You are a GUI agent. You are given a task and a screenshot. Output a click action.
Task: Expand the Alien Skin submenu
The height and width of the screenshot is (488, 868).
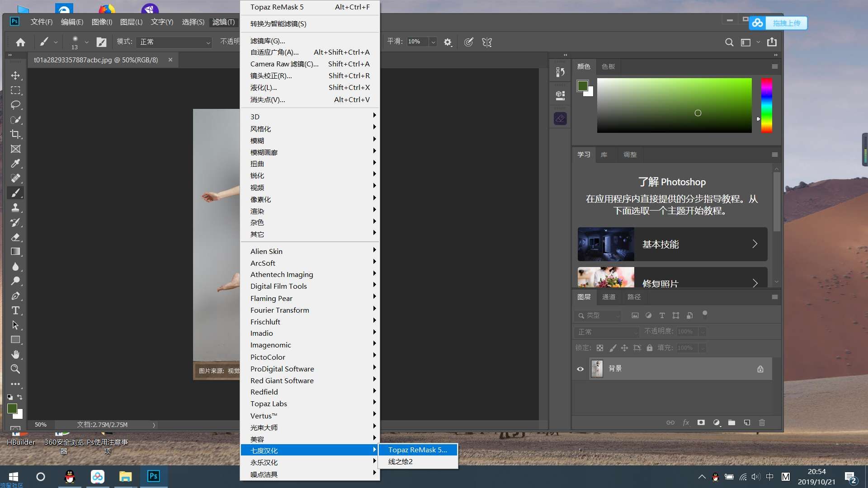pos(310,251)
